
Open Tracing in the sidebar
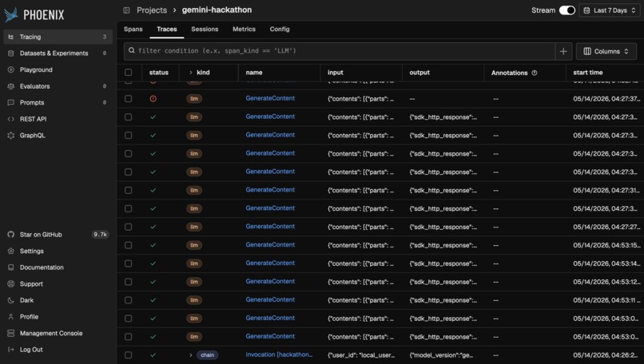[58, 37]
